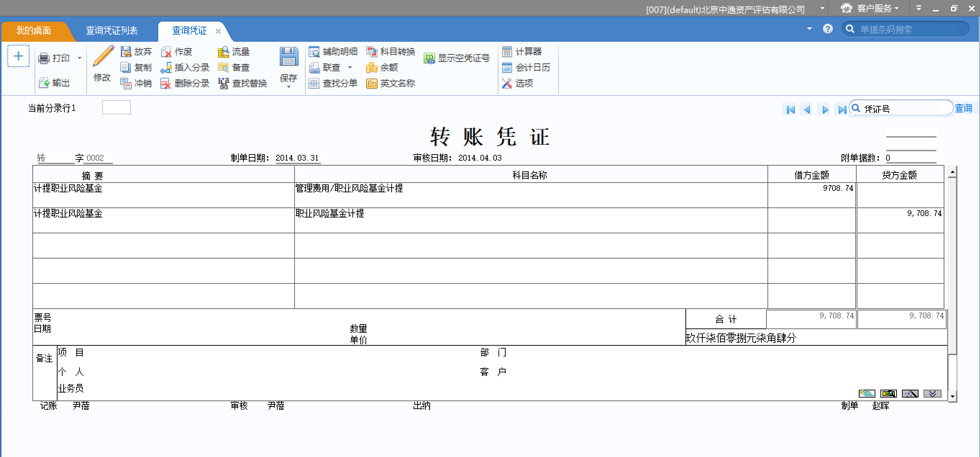Toggle 显示空凭证号 option
Image resolution: width=980 pixels, height=457 pixels.
(456, 58)
